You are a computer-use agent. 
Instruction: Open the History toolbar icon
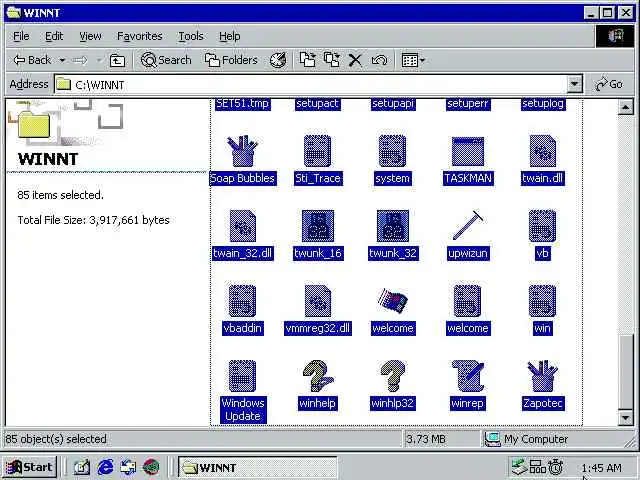[278, 61]
